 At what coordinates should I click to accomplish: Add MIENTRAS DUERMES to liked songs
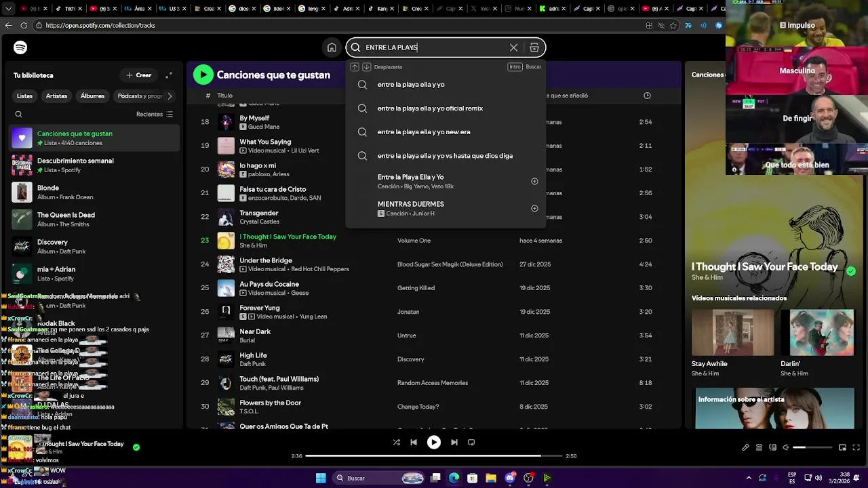tap(534, 208)
